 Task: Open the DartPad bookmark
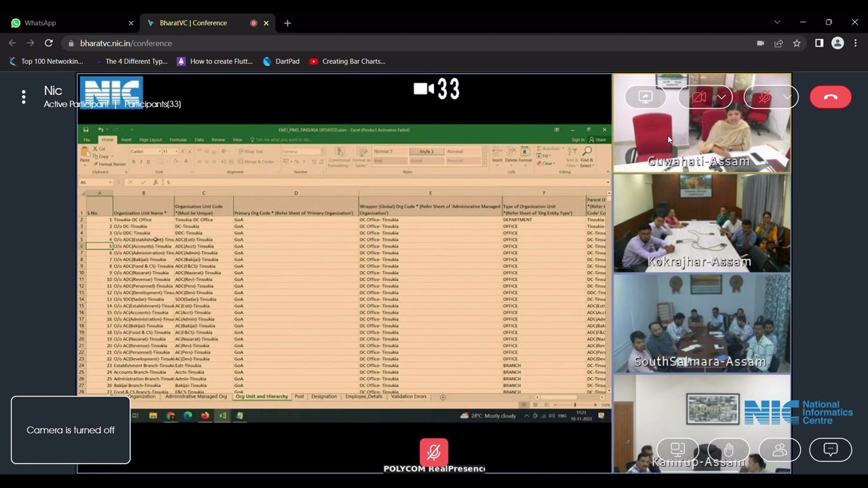pos(281,61)
